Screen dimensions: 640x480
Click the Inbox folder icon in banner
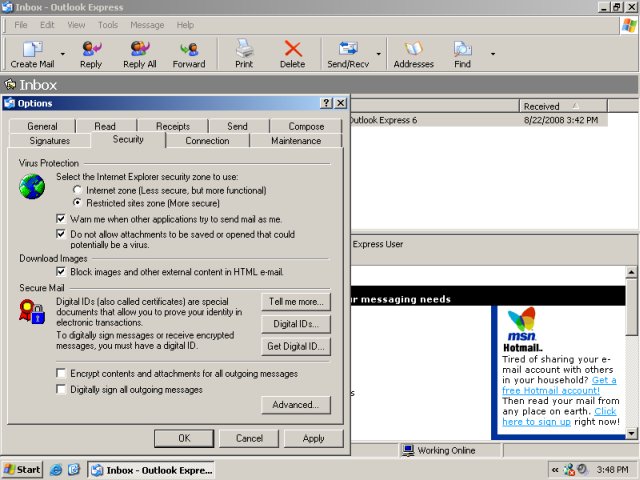[x=10, y=84]
